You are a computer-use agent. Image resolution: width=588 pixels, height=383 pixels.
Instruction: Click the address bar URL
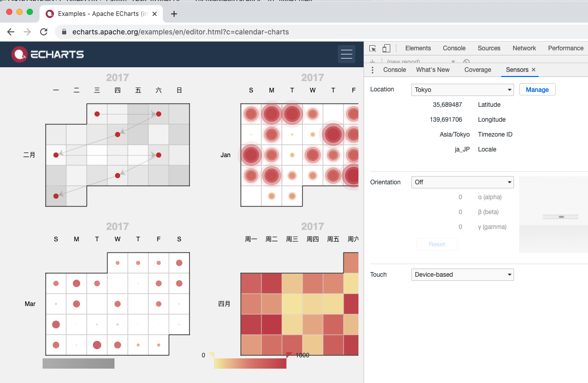180,32
